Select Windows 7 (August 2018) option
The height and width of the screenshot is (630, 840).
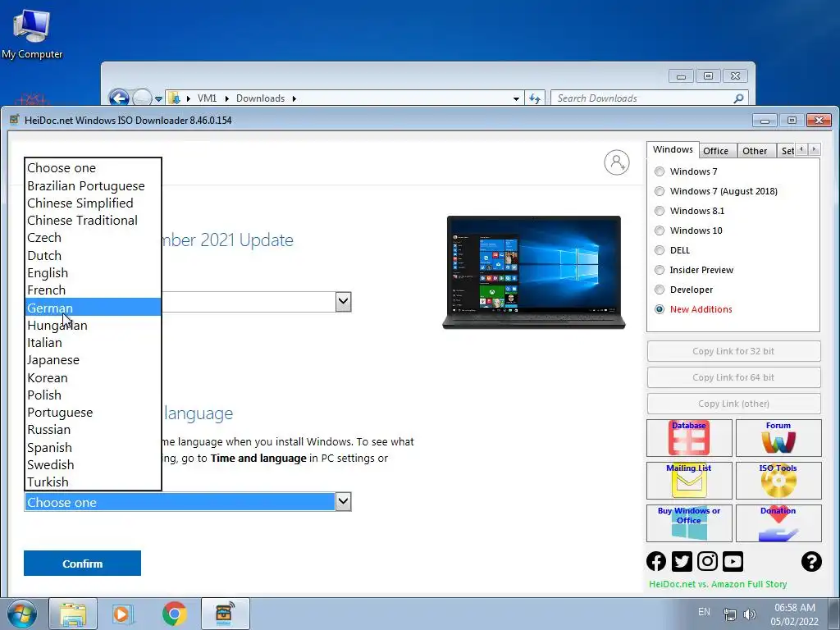click(660, 191)
